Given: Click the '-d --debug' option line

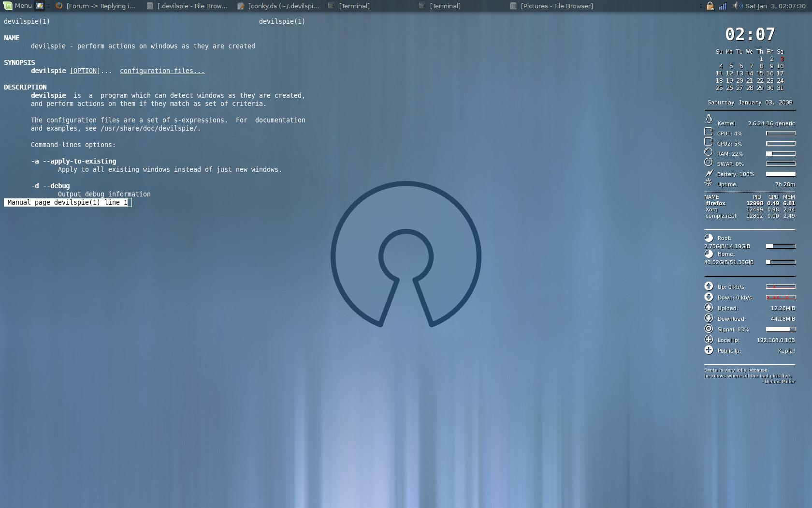Looking at the screenshot, I should 50,186.
